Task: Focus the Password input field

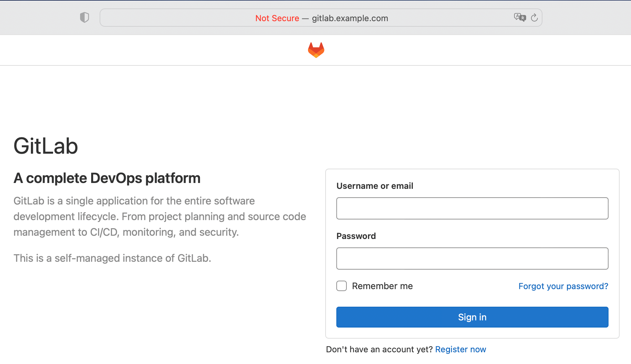Action: (x=472, y=258)
